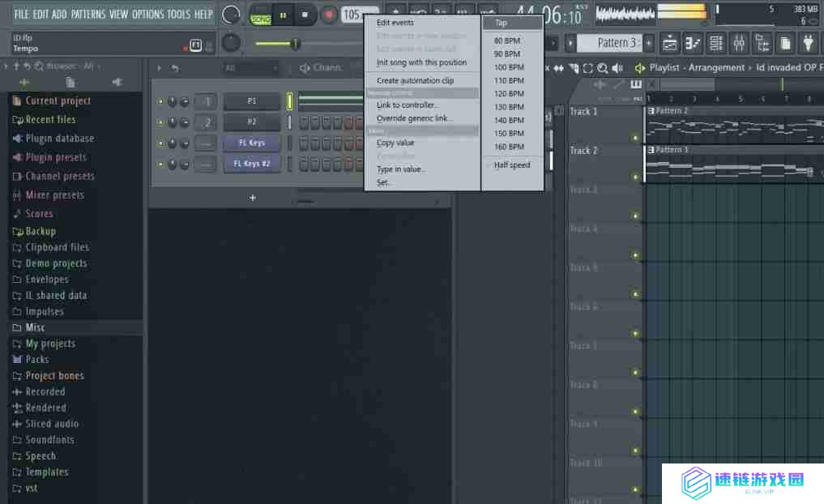
Task: Click the song position slider handle
Action: tap(296, 44)
